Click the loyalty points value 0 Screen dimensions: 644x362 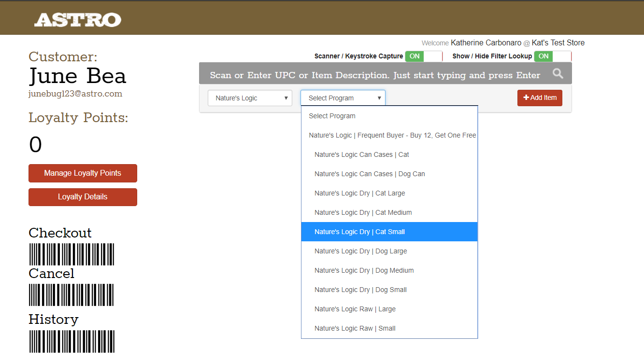[x=35, y=144]
